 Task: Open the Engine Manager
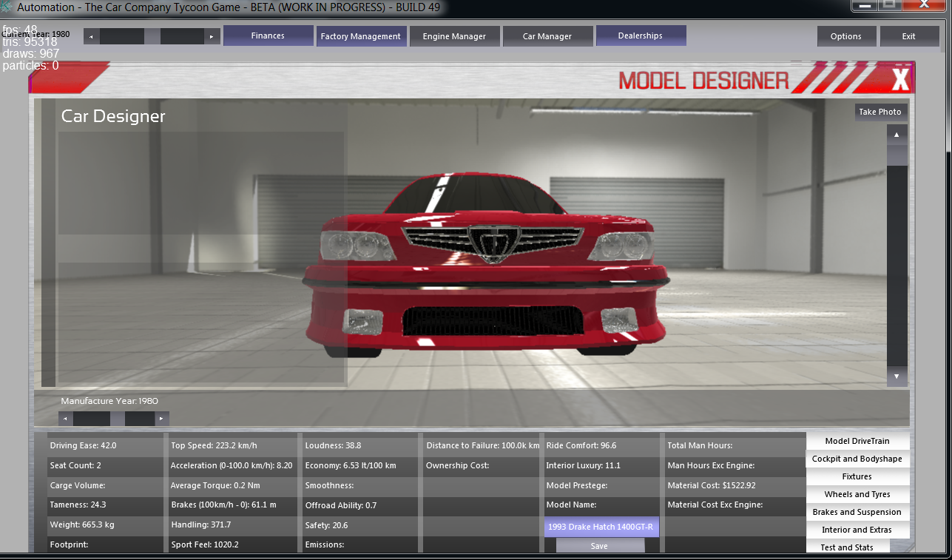coord(454,36)
